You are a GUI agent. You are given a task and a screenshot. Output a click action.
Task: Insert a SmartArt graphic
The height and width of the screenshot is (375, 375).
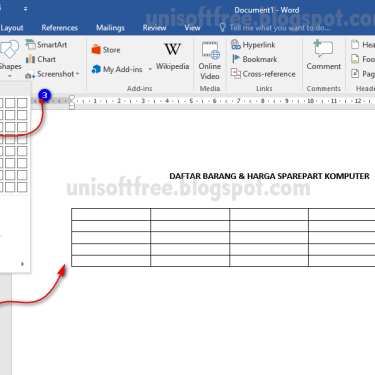[46, 44]
